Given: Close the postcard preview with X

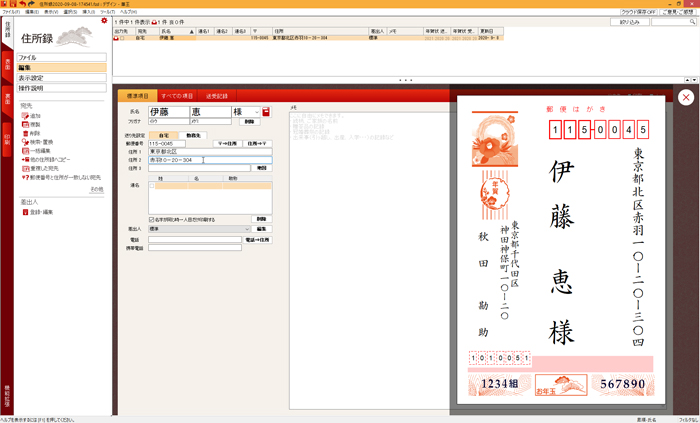Looking at the screenshot, I should point(685,97).
